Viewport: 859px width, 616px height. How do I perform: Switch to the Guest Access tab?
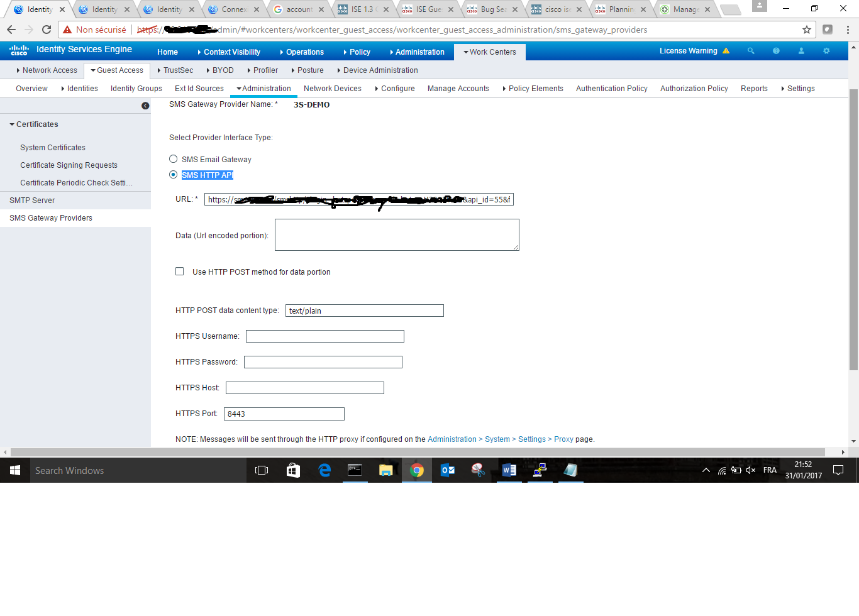(x=117, y=70)
